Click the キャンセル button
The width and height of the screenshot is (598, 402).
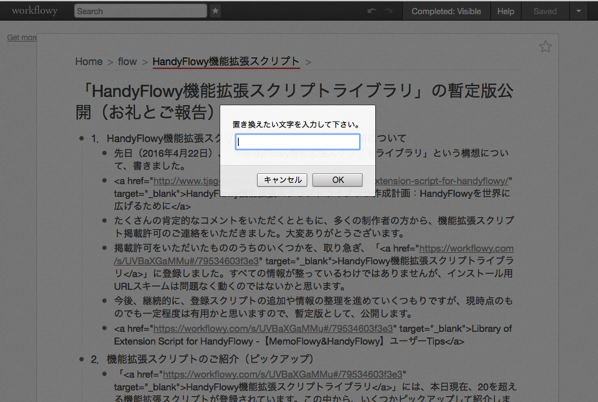coord(282,180)
